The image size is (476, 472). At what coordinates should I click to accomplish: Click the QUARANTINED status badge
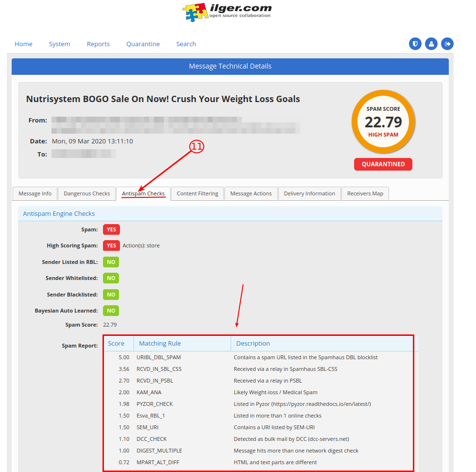383,164
